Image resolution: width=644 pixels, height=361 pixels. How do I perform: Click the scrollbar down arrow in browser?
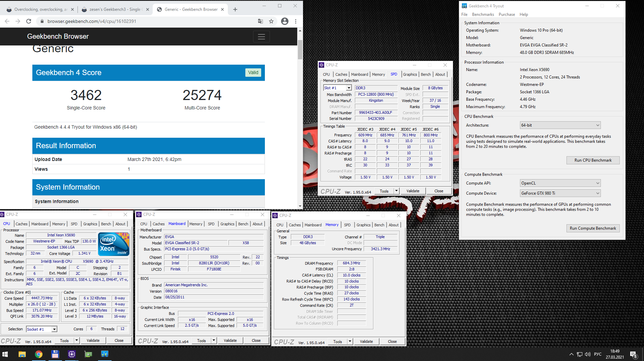(x=300, y=206)
